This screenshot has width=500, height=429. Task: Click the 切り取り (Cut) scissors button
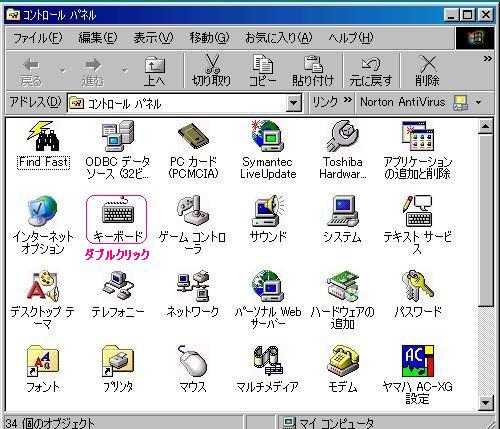211,71
